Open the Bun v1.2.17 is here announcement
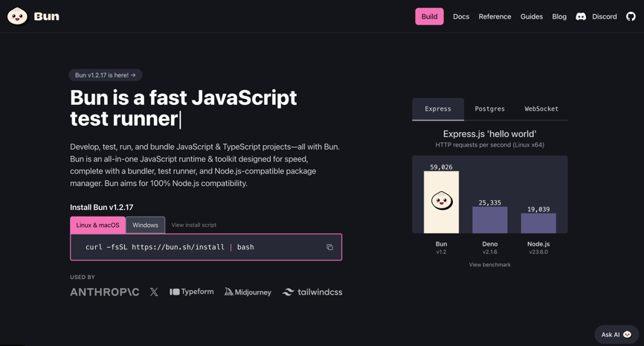 tap(105, 75)
